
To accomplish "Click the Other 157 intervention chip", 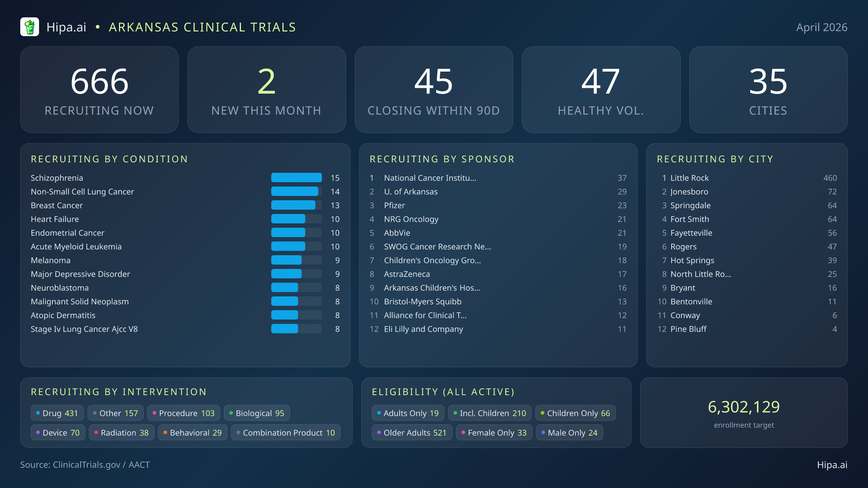I will tap(115, 413).
